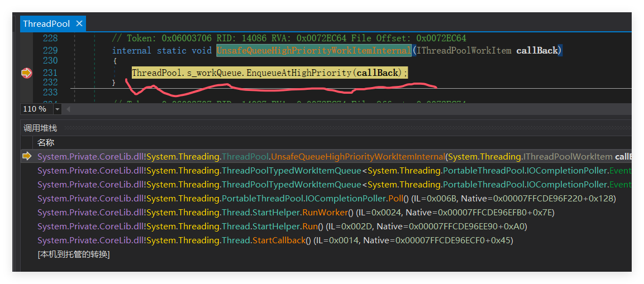Click the 名称 column header
Screen dimensions: 644x284
[x=46, y=143]
